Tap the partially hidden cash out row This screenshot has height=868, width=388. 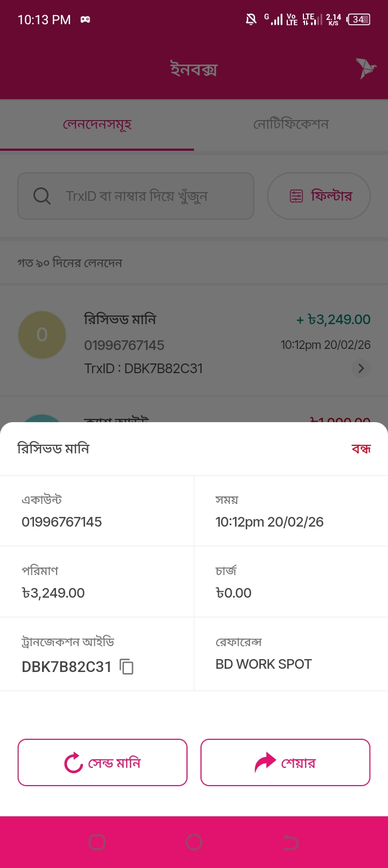click(194, 414)
